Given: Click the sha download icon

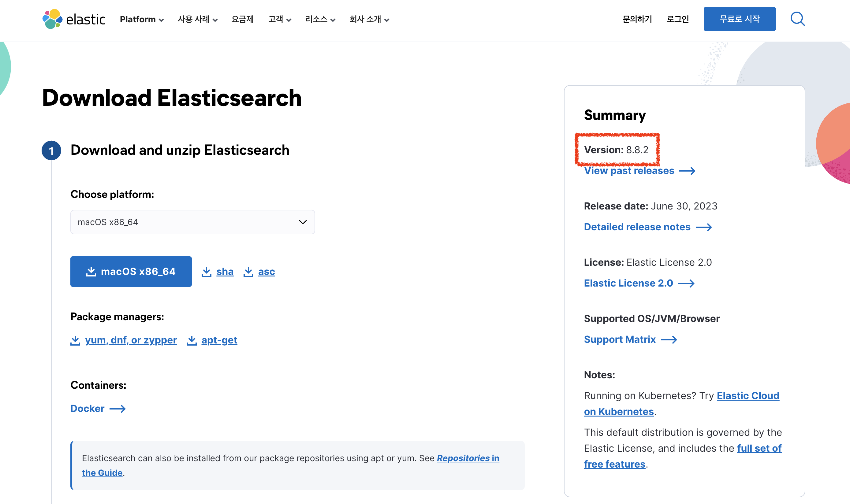Looking at the screenshot, I should point(206,272).
